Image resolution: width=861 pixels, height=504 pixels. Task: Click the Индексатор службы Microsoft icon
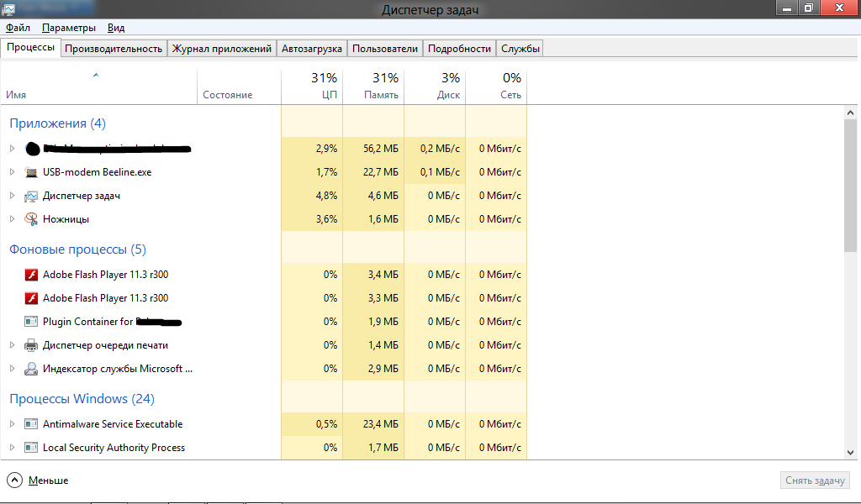31,369
